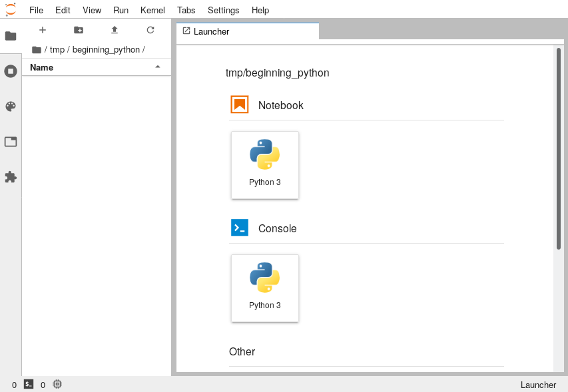Launch a Python 3 notebook
This screenshot has height=392, width=568.
(x=265, y=165)
